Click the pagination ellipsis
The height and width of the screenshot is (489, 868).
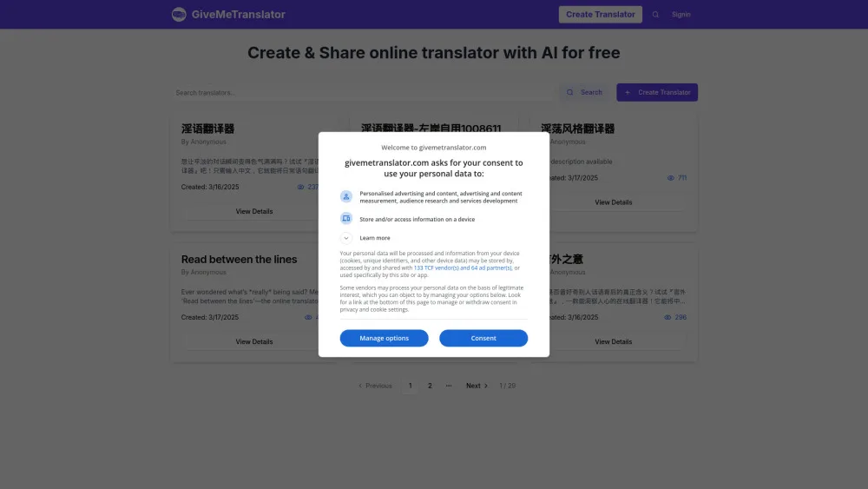tap(449, 386)
